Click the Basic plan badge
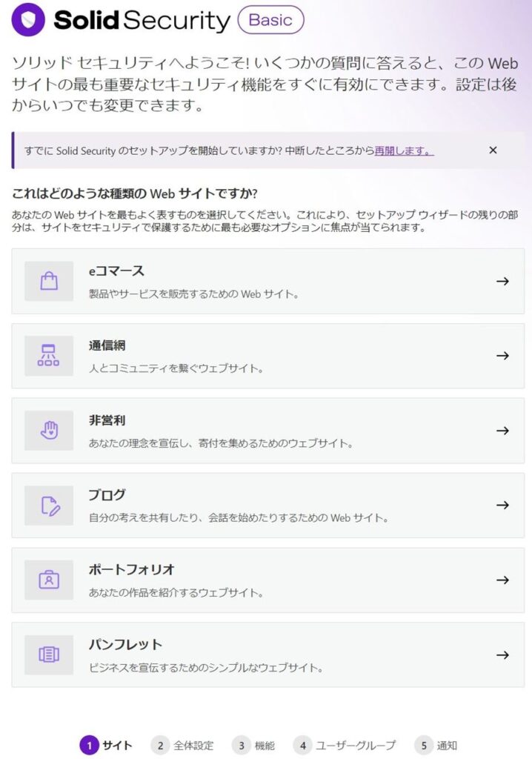Screen dimensions: 532x759 point(270,20)
